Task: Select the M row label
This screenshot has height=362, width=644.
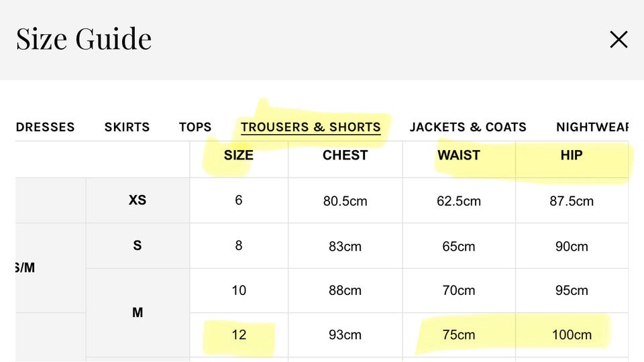Action: pyautogui.click(x=138, y=312)
